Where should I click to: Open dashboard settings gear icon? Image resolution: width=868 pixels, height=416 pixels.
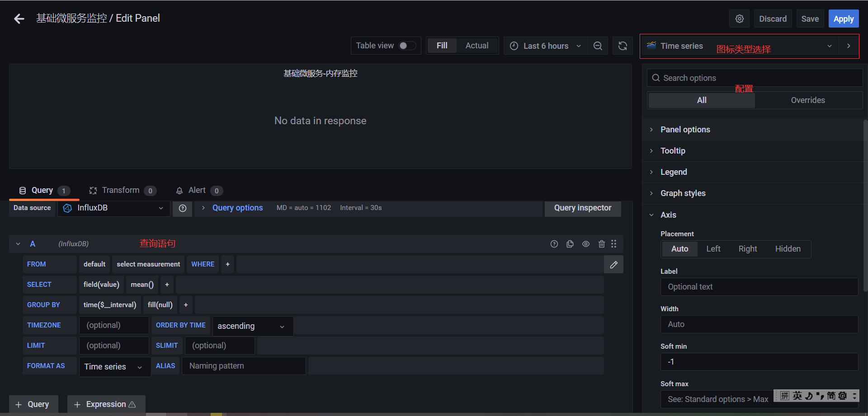pos(740,19)
